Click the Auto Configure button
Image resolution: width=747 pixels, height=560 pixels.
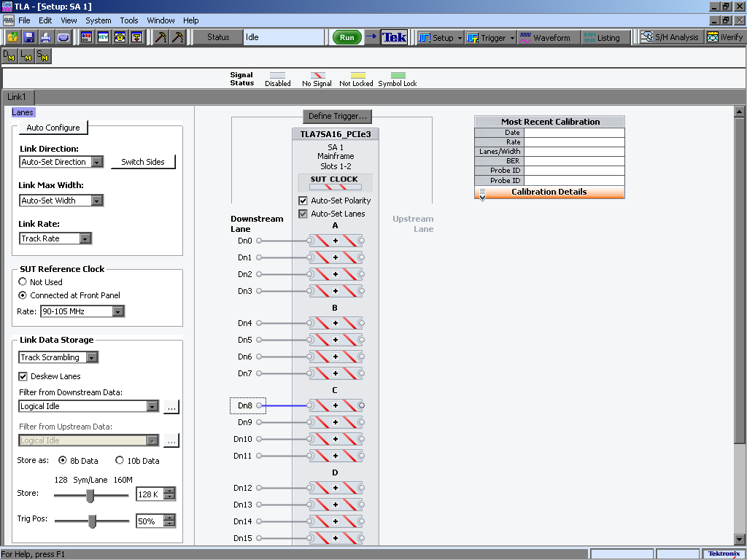[x=53, y=128]
